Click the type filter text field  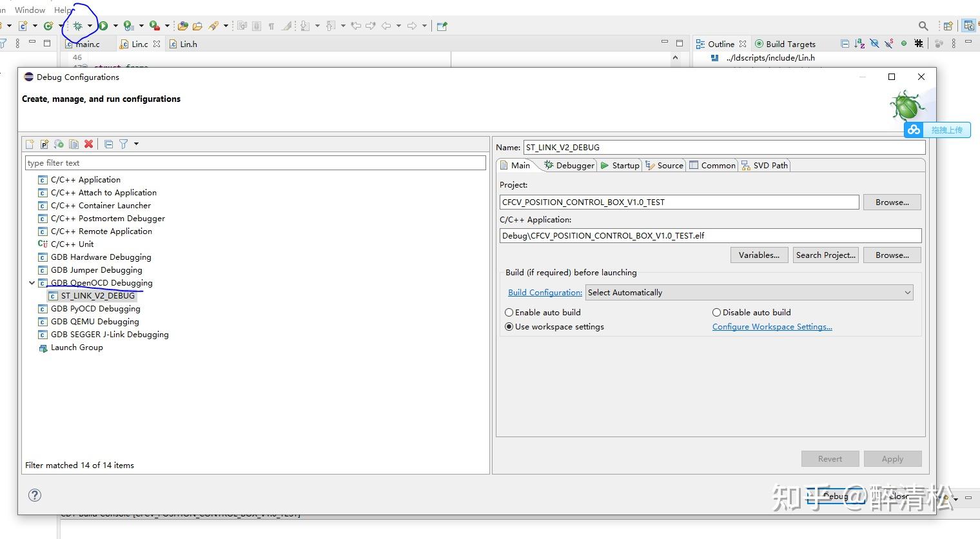tap(255, 163)
